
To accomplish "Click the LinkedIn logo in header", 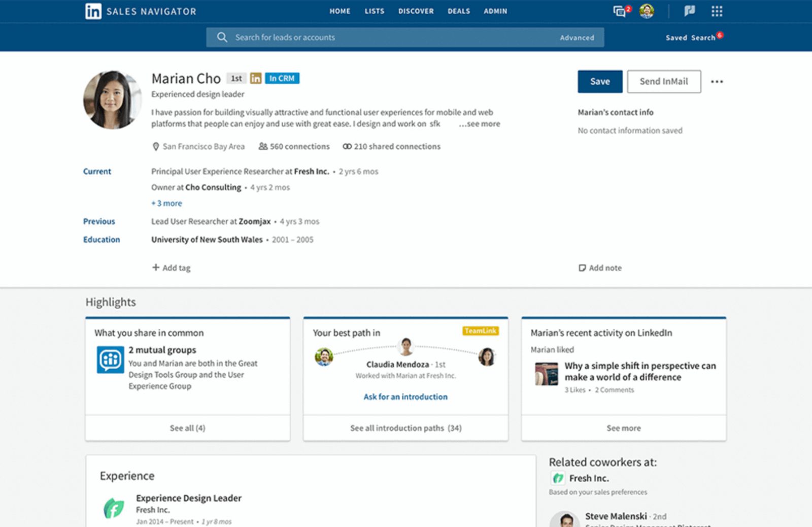I will 93,11.
